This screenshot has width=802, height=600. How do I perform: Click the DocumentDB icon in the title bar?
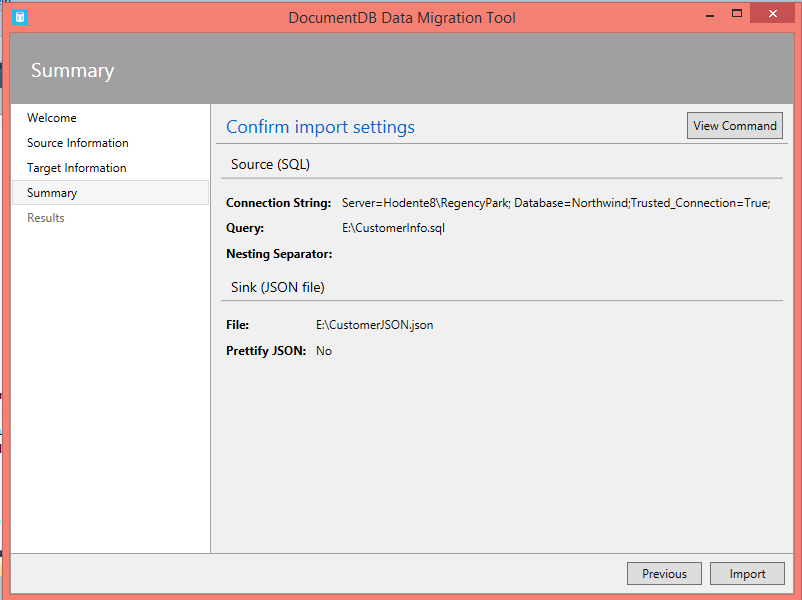(x=18, y=17)
